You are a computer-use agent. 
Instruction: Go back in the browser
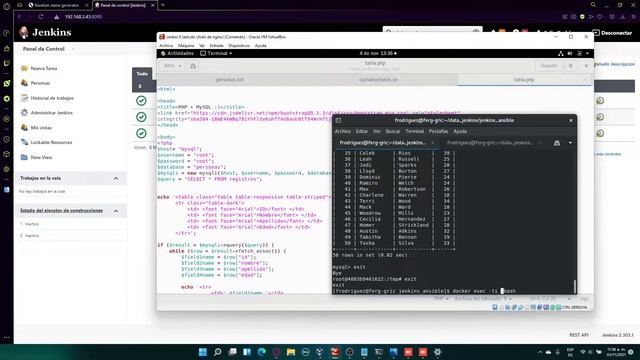[x=19, y=17]
